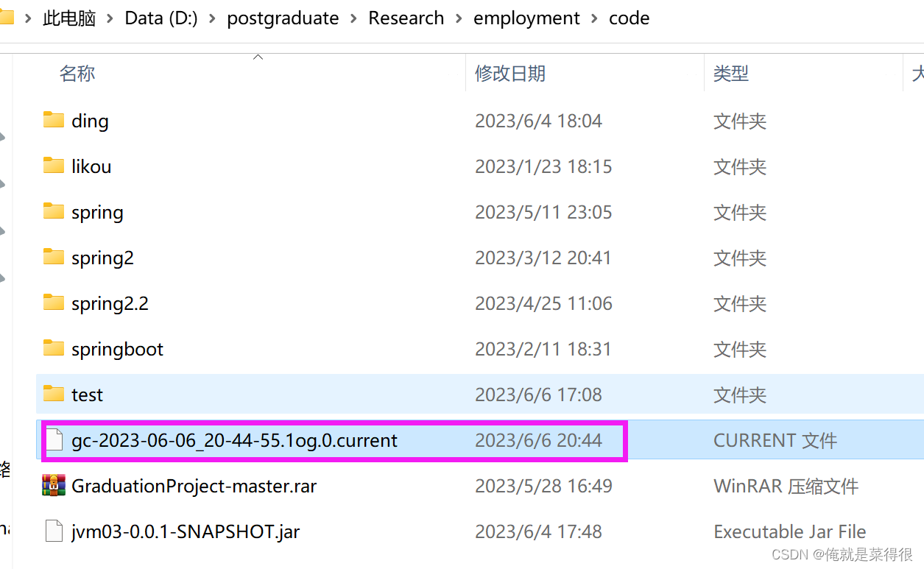This screenshot has height=569, width=924.
Task: Click code at the breadcrumb end
Action: pyautogui.click(x=629, y=18)
